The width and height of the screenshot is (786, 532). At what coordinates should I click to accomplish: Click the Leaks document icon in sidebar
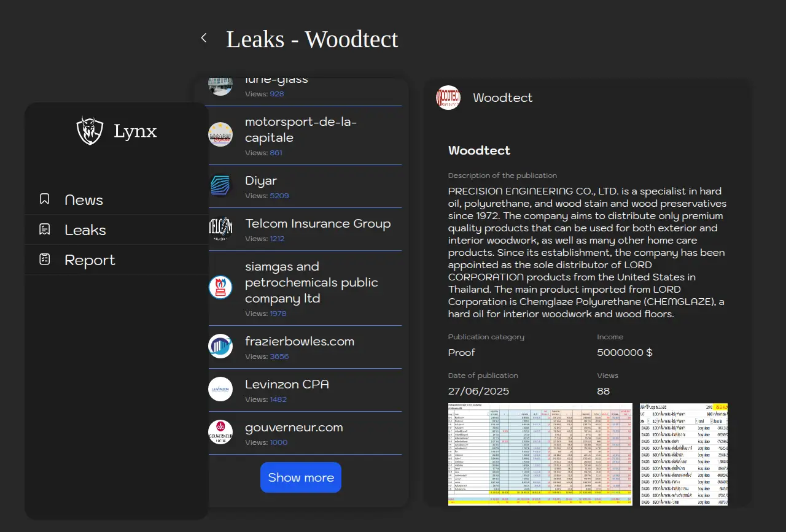pyautogui.click(x=45, y=229)
